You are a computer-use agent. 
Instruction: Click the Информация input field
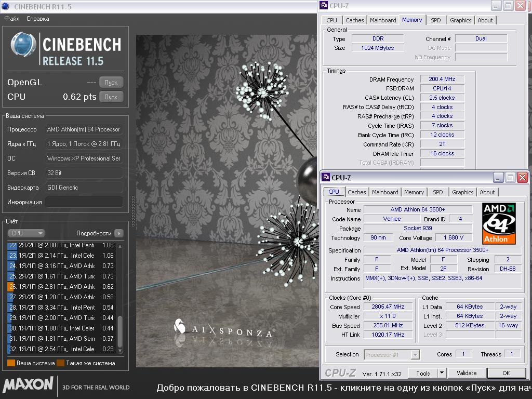[84, 202]
